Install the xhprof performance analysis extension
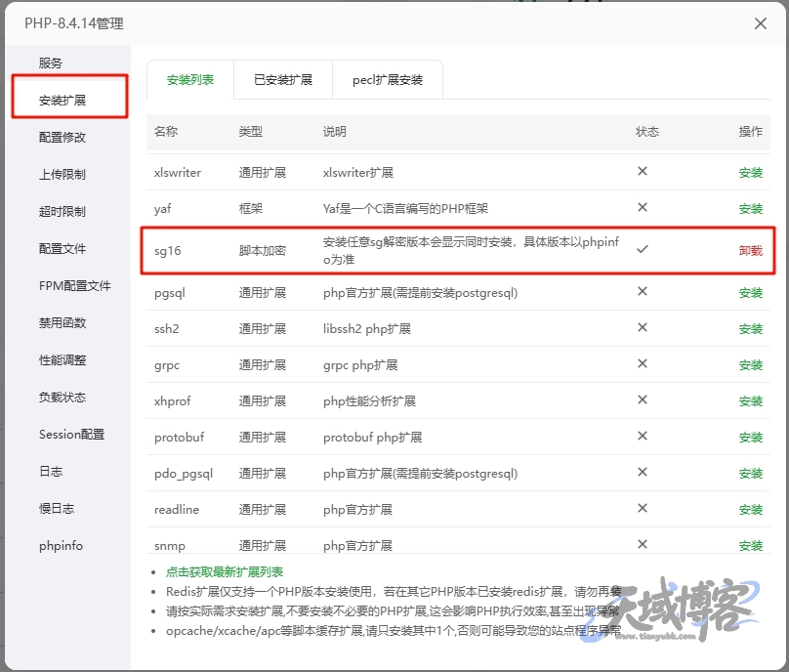 [750, 400]
